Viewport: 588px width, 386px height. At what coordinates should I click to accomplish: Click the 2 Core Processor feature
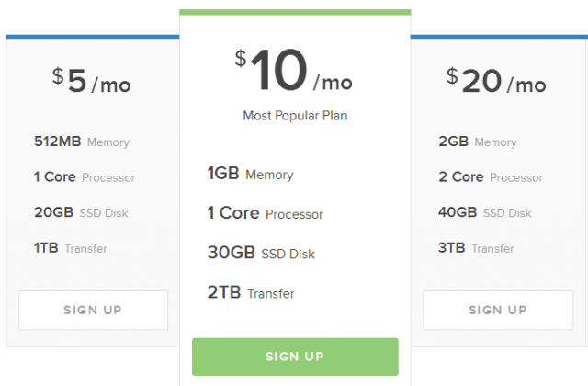click(491, 177)
